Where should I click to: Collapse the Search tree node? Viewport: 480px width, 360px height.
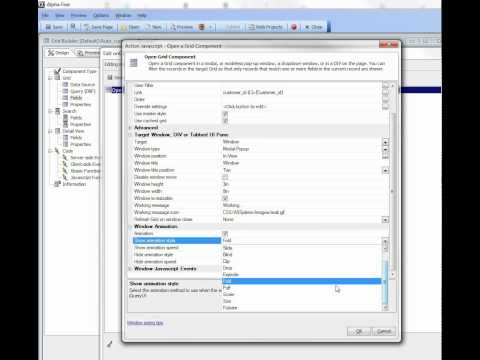coord(50,111)
